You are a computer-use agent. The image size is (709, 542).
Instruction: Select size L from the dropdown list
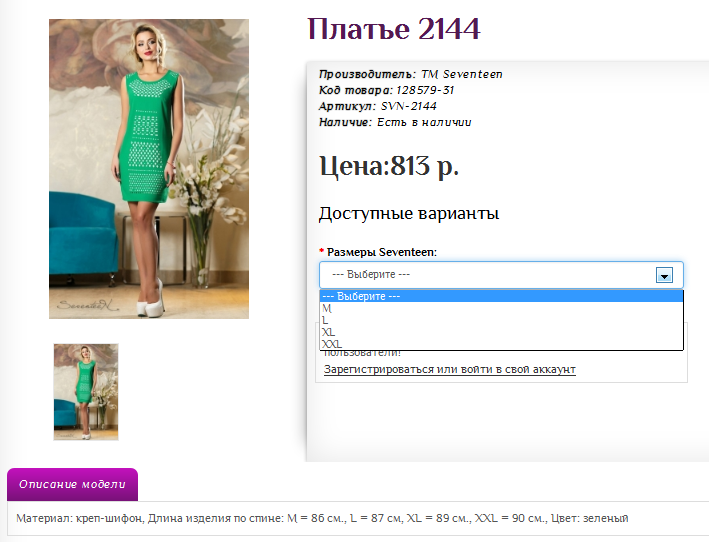point(501,320)
